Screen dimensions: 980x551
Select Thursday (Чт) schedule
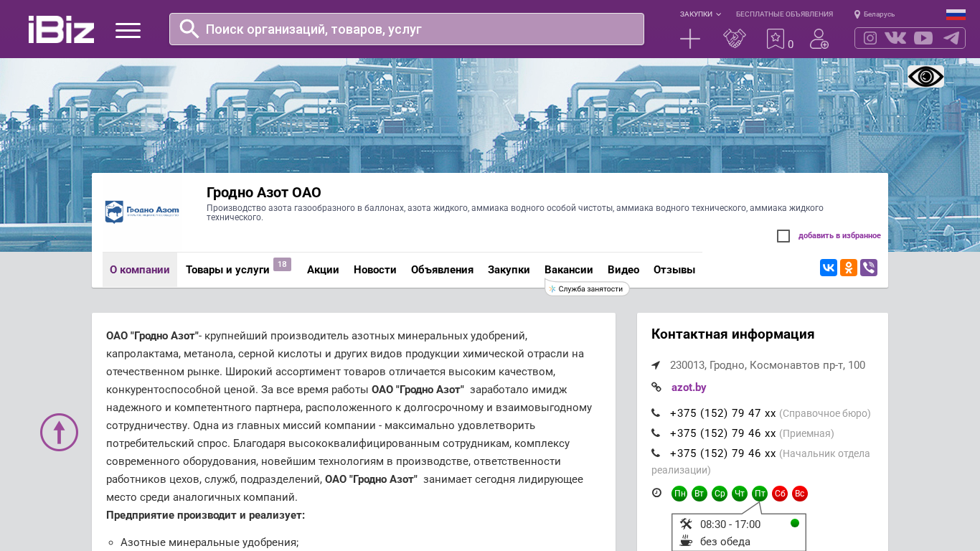(740, 494)
